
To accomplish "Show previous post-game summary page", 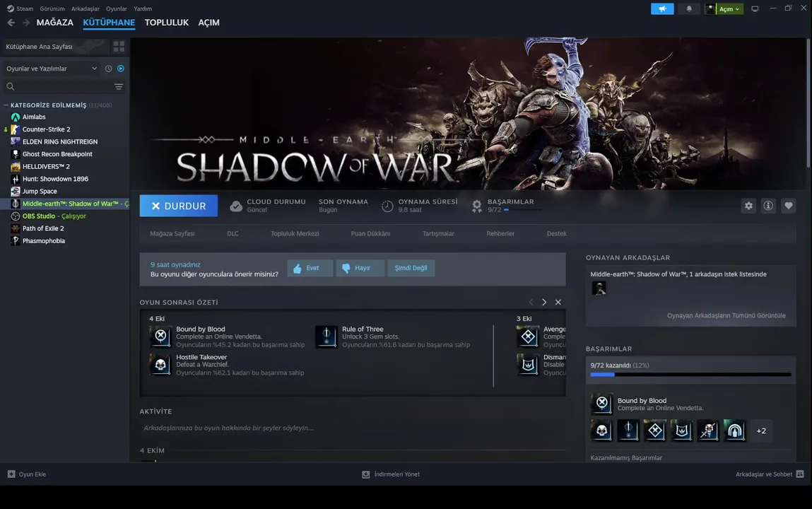I will 531,302.
